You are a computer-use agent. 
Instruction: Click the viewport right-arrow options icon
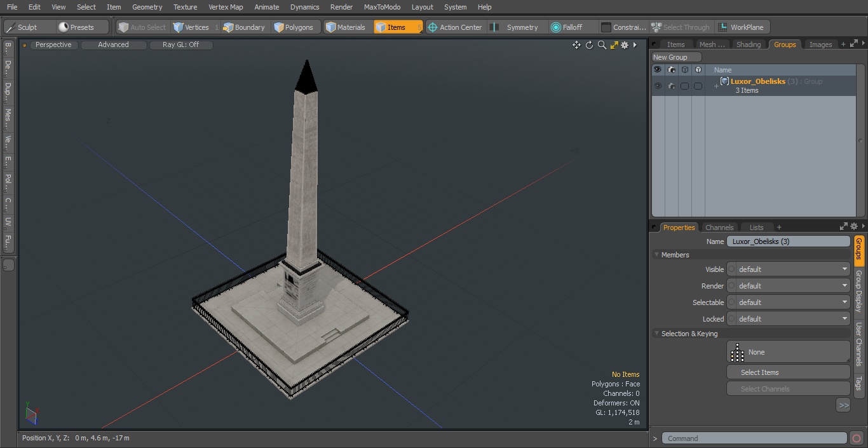635,45
